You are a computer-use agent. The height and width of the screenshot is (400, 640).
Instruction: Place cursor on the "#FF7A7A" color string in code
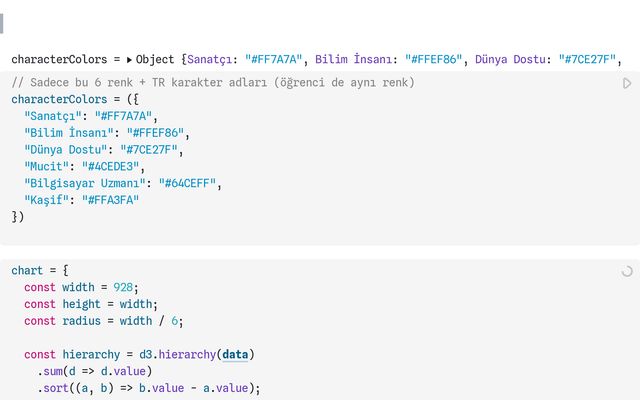tap(121, 116)
